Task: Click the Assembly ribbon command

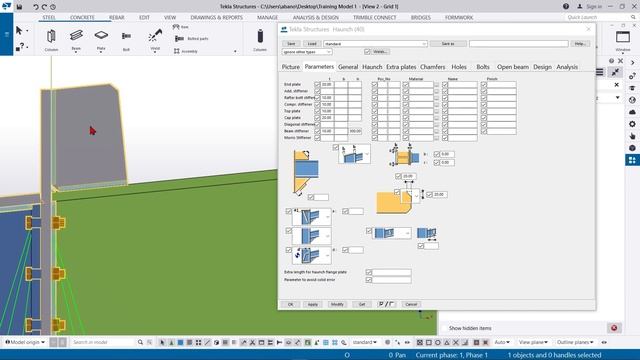Action: point(186,51)
